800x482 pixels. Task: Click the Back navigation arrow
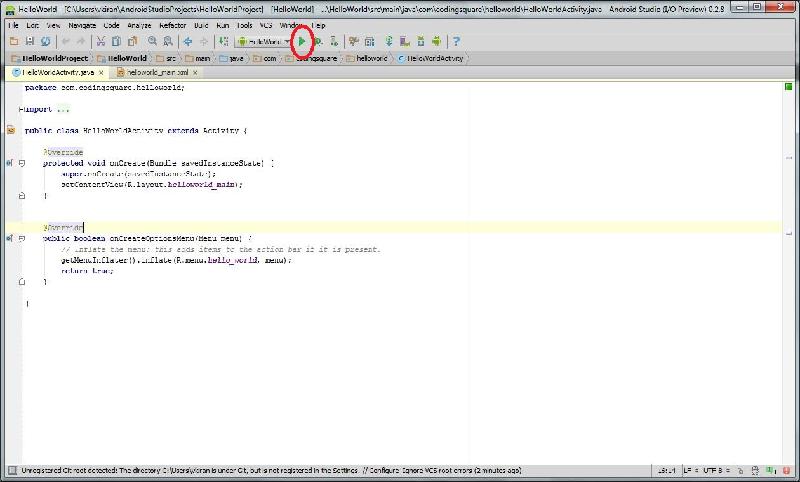tap(188, 41)
